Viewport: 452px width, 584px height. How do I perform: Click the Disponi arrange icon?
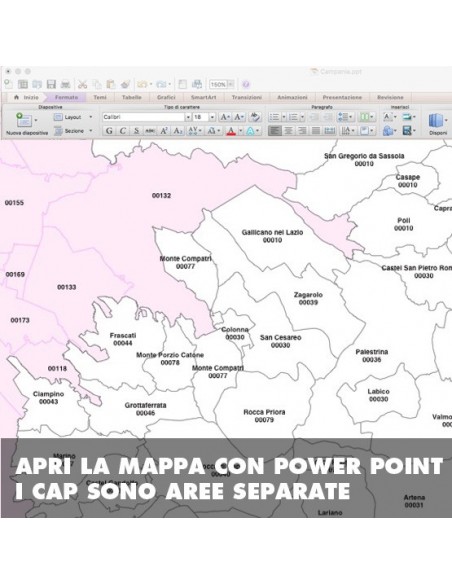436,121
